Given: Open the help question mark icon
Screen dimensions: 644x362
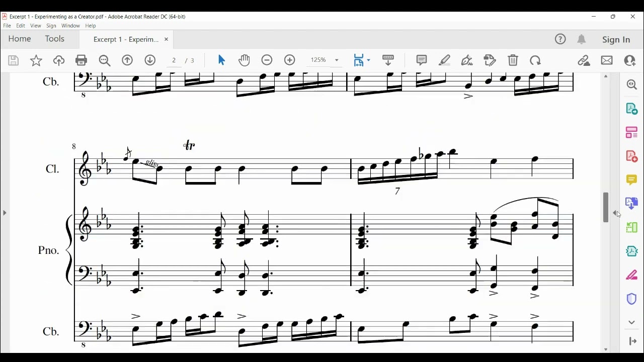Looking at the screenshot, I should point(560,39).
